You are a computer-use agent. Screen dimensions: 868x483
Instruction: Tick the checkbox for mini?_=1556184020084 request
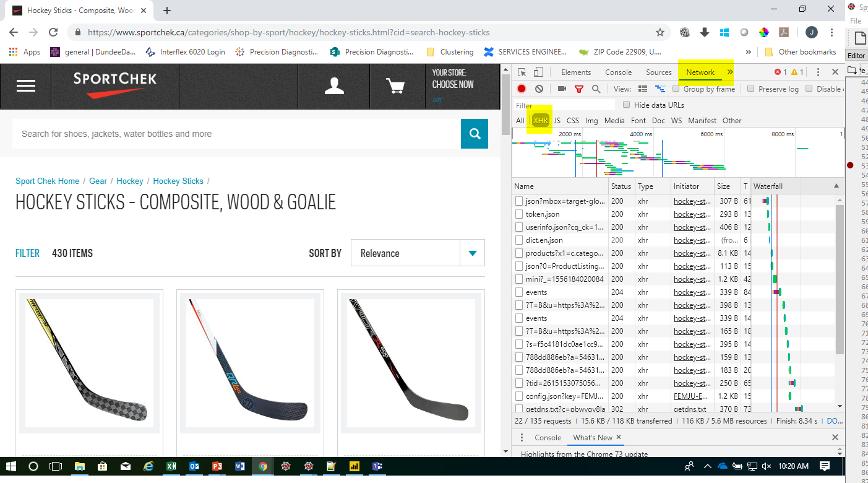520,279
